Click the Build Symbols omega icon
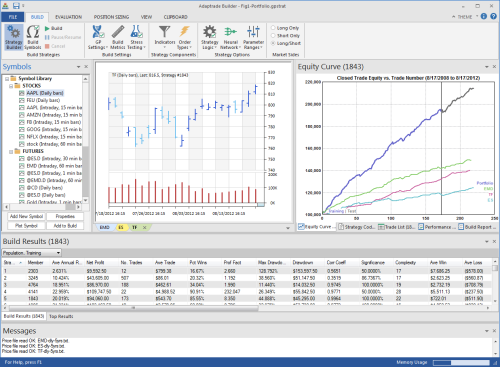 33,37
